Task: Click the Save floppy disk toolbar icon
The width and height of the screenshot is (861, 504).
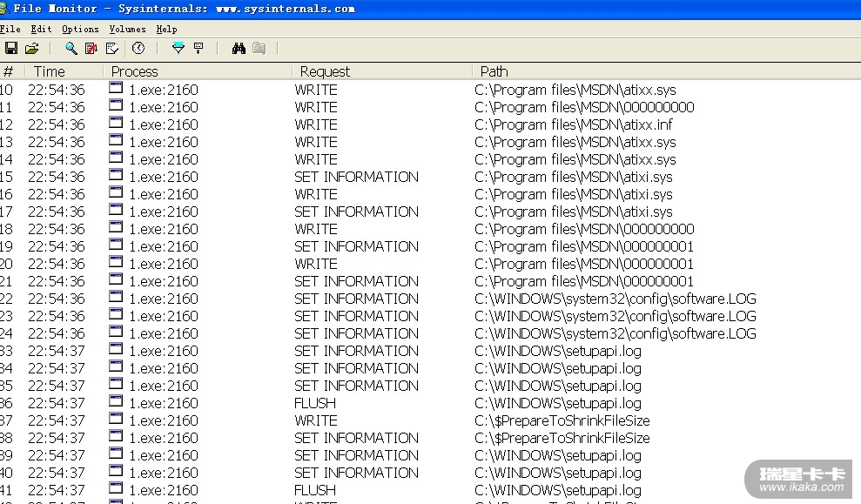Action: (x=11, y=49)
